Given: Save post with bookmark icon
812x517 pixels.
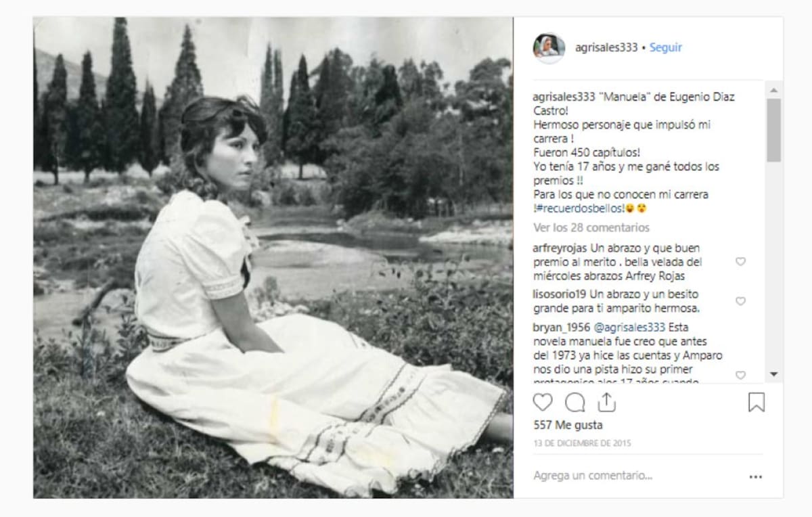Looking at the screenshot, I should (x=757, y=403).
